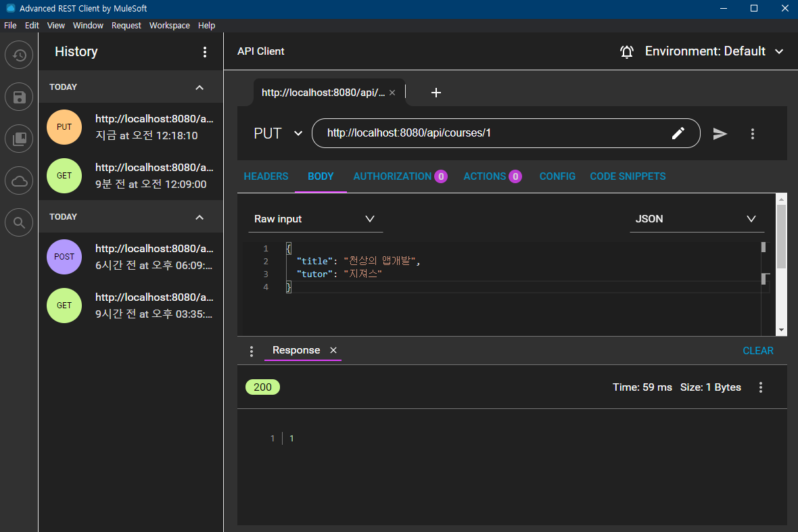Click the PUT entry timestamp 12:18:10
Image resolution: width=798 pixels, height=532 pixels.
(x=147, y=136)
